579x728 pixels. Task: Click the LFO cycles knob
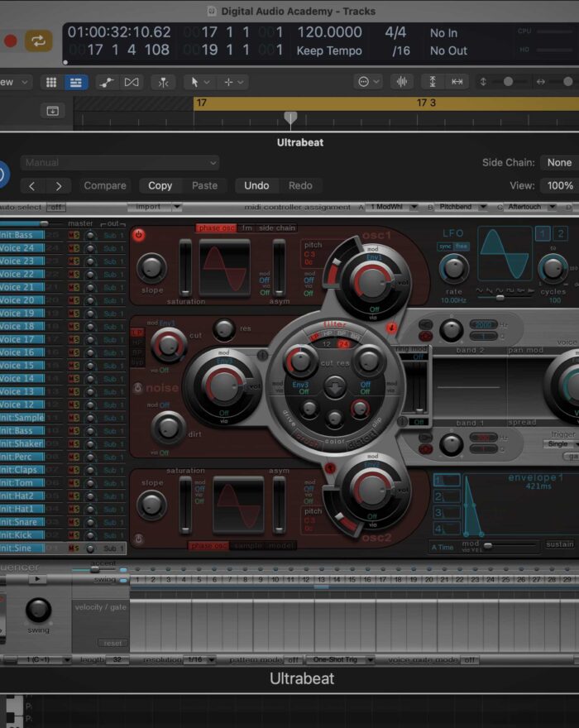click(x=553, y=268)
